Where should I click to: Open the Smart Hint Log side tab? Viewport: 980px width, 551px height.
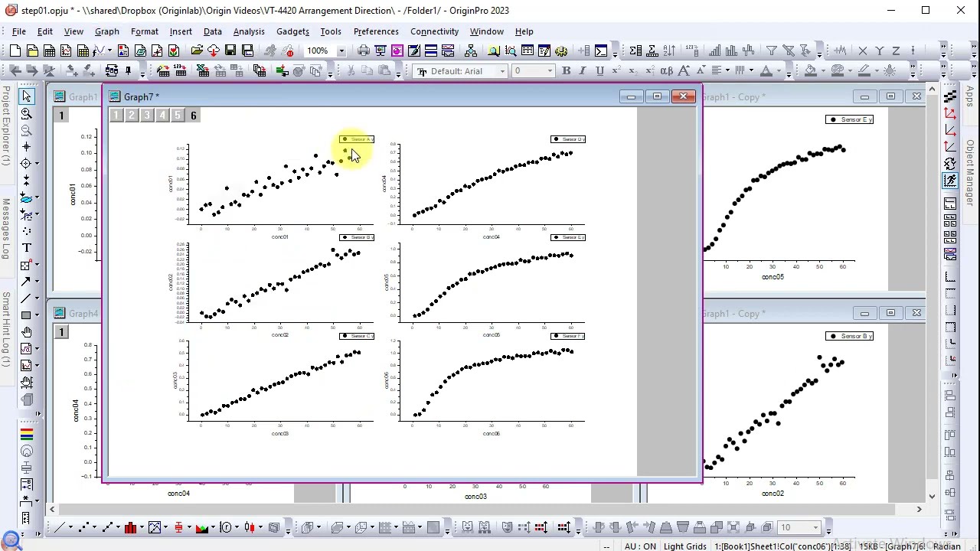(x=6, y=329)
